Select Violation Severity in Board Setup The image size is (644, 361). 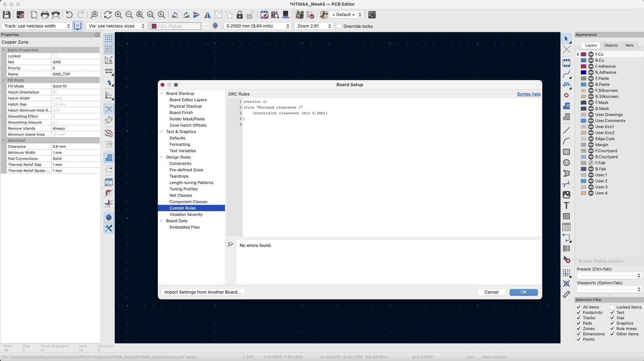[186, 215]
